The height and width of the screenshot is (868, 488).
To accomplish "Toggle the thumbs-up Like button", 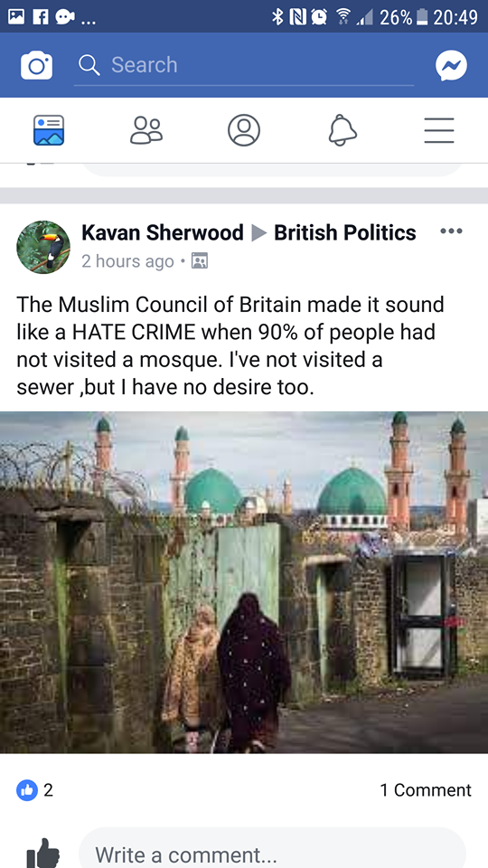I will click(x=43, y=853).
